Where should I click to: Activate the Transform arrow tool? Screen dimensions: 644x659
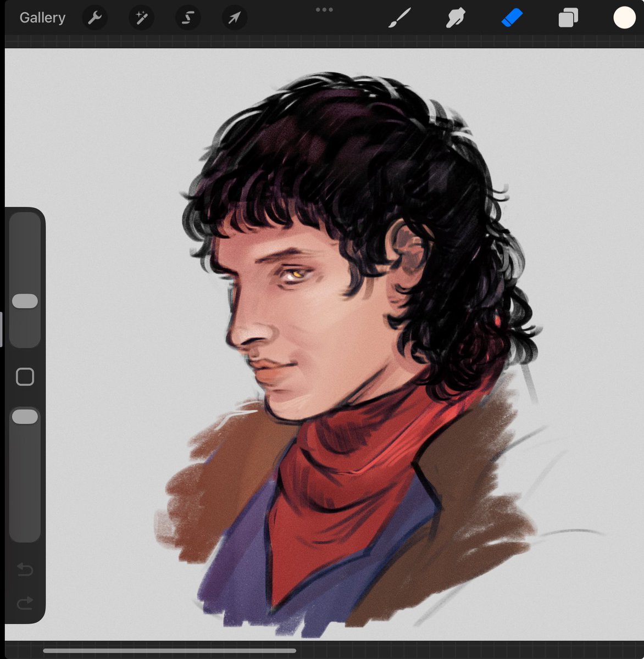pyautogui.click(x=234, y=17)
